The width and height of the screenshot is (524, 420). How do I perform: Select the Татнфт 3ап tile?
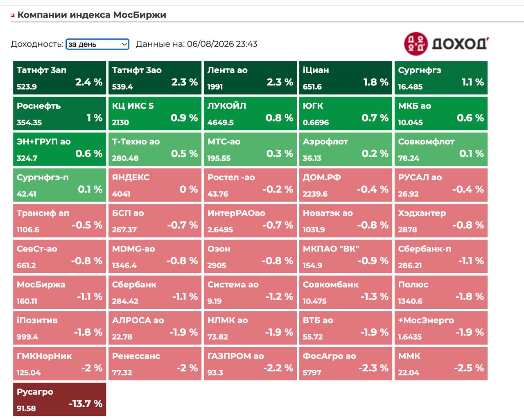(59, 78)
